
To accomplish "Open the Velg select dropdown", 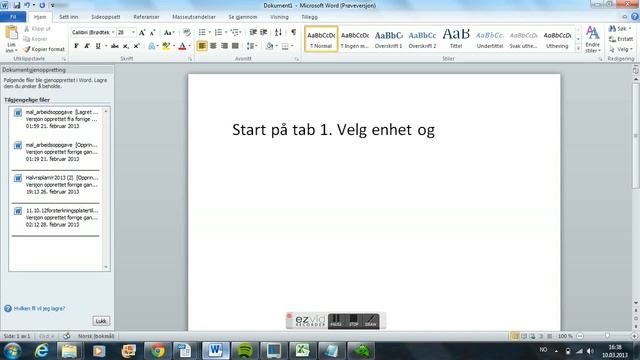I will point(620,49).
